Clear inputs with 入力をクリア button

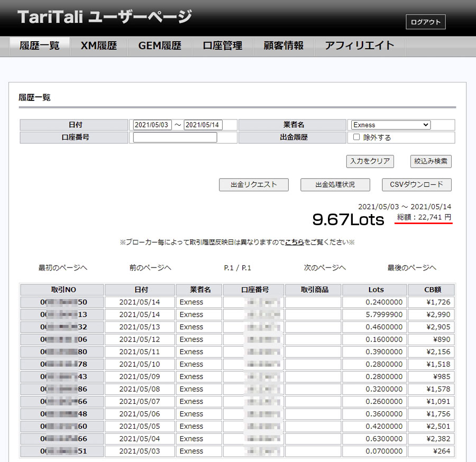click(x=369, y=161)
